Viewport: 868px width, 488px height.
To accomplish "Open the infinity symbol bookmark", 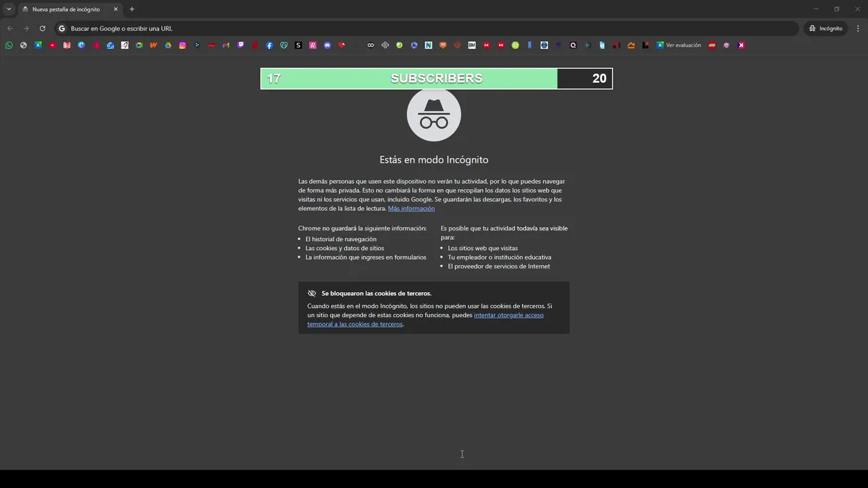I will coord(371,45).
